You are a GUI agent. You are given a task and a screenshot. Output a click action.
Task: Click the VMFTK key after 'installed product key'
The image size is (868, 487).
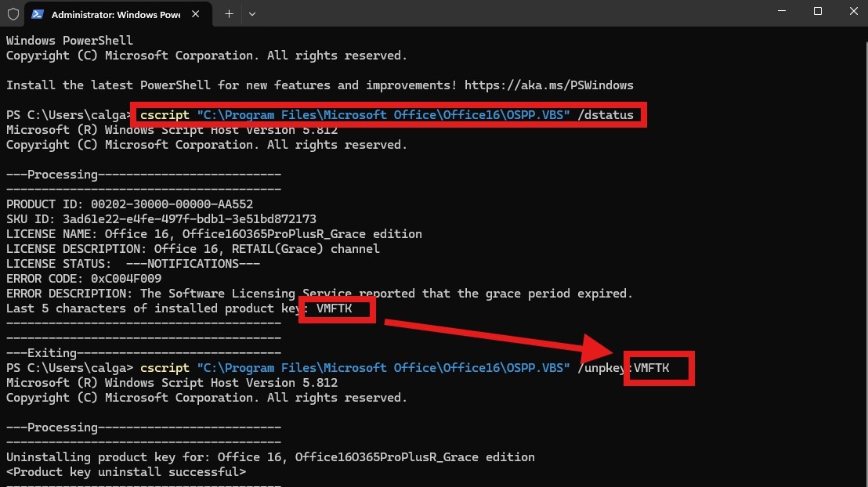(335, 308)
